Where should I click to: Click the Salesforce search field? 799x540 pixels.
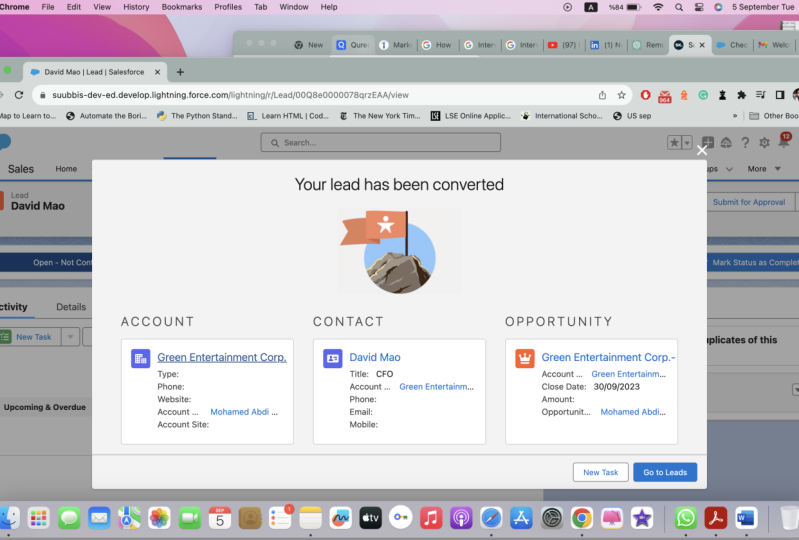click(x=381, y=143)
